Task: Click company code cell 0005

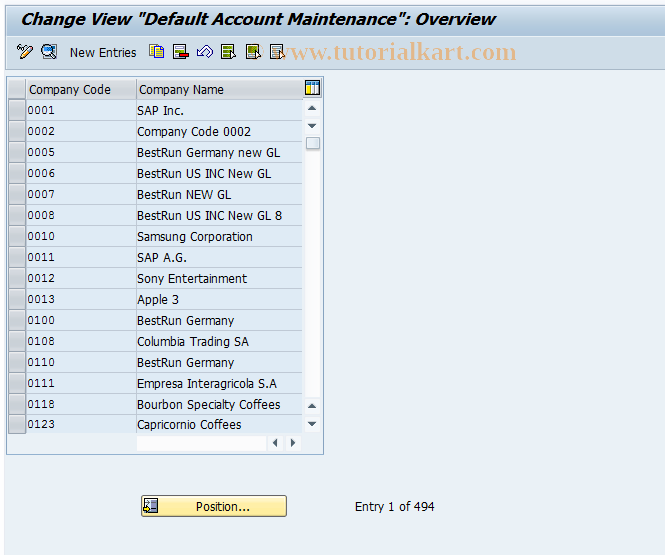Action: click(x=81, y=152)
